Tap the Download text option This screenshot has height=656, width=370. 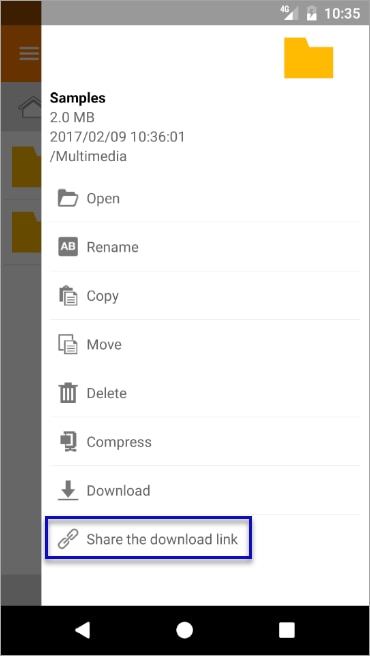tap(118, 490)
